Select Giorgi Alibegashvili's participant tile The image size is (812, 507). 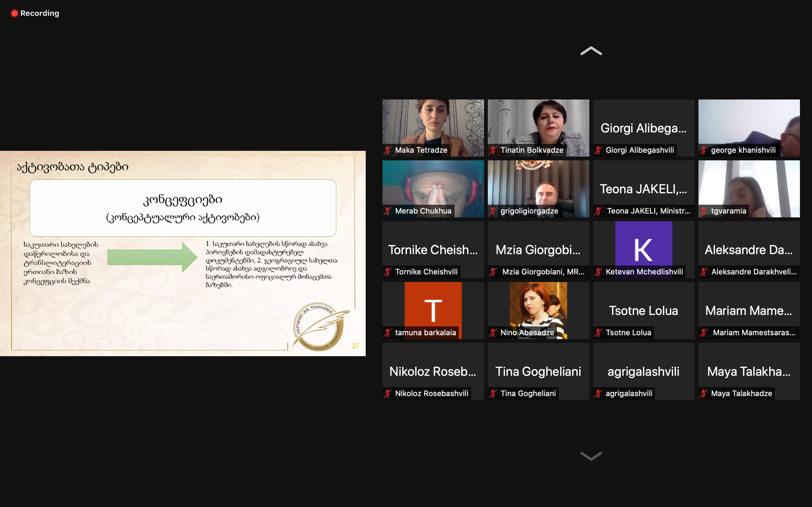click(x=643, y=128)
